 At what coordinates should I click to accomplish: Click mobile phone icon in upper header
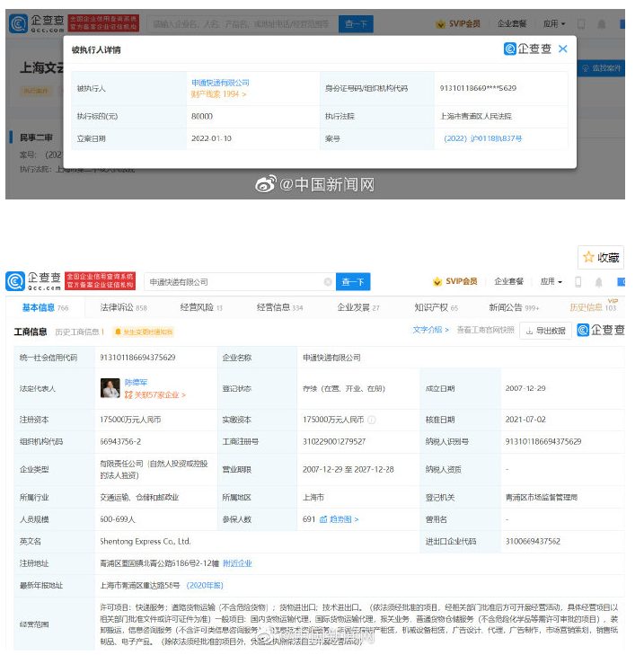point(581,24)
